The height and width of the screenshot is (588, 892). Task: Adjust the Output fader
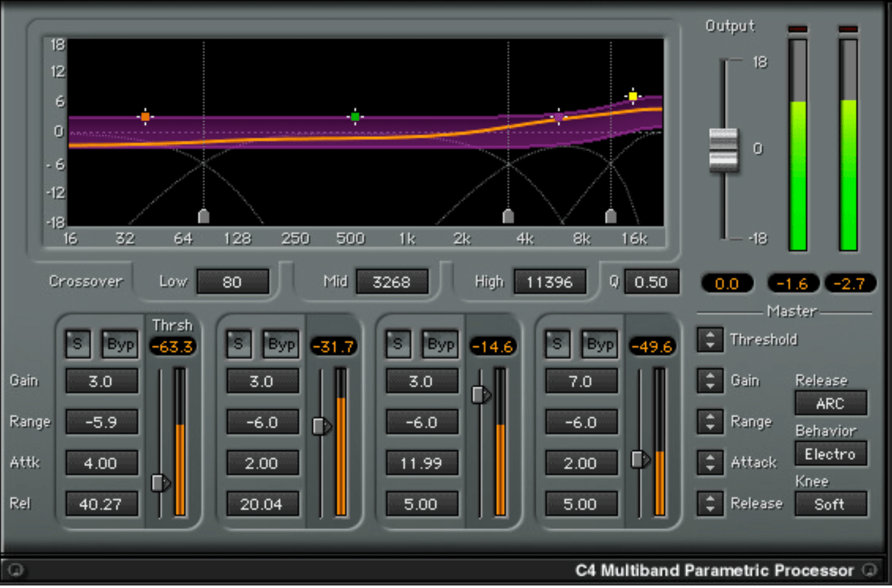723,150
